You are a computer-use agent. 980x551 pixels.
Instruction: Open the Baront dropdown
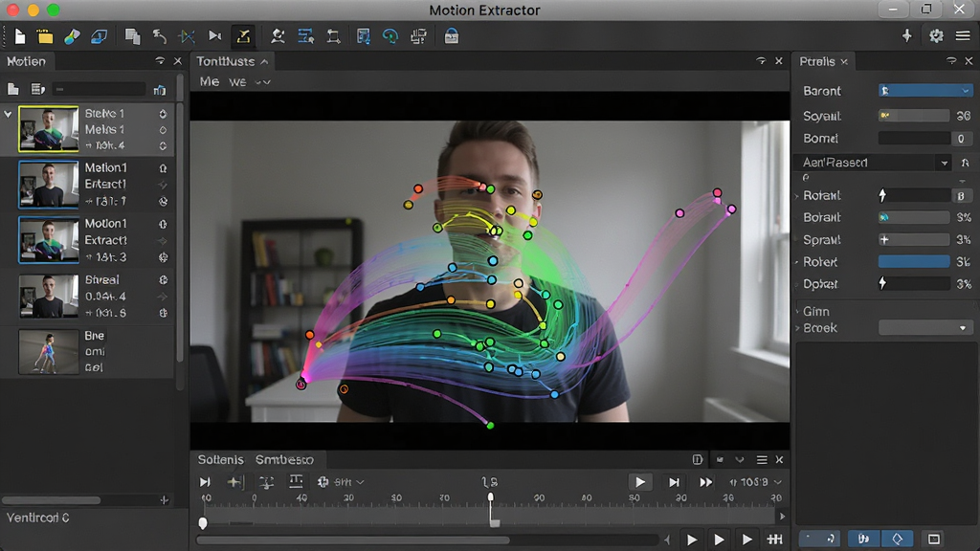(925, 91)
